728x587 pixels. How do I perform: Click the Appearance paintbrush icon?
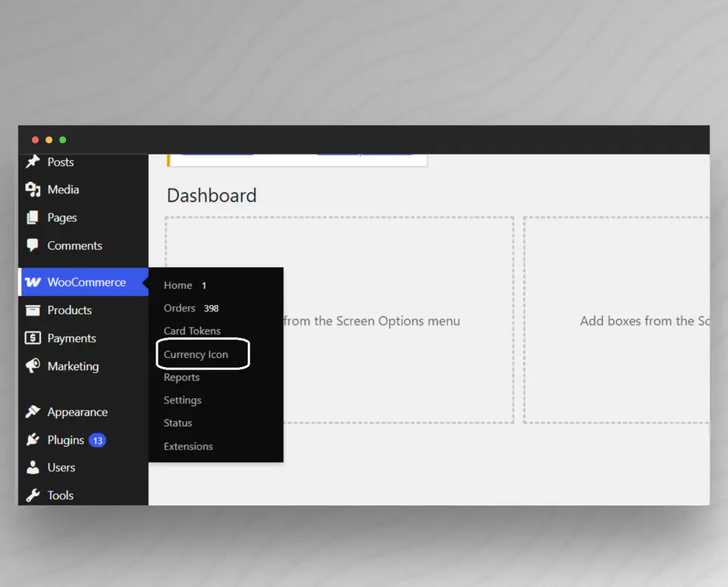pyautogui.click(x=33, y=412)
